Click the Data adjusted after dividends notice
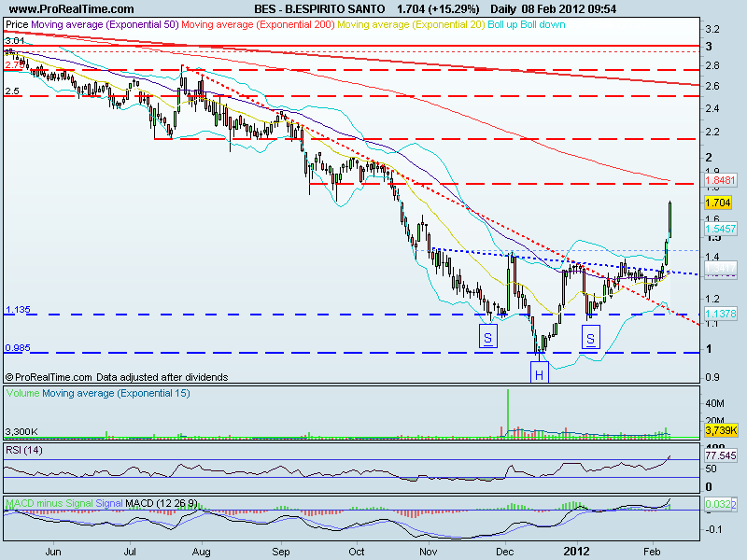The width and height of the screenshot is (747, 560). coord(162,377)
